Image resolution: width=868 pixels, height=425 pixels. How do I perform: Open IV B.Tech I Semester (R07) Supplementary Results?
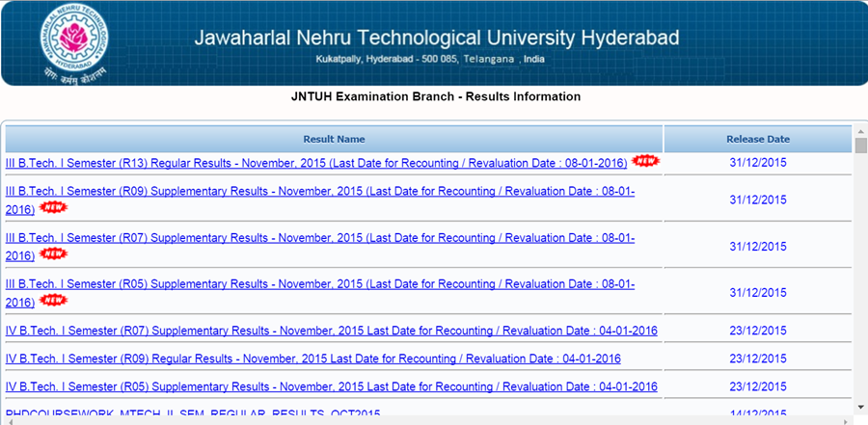(x=332, y=331)
